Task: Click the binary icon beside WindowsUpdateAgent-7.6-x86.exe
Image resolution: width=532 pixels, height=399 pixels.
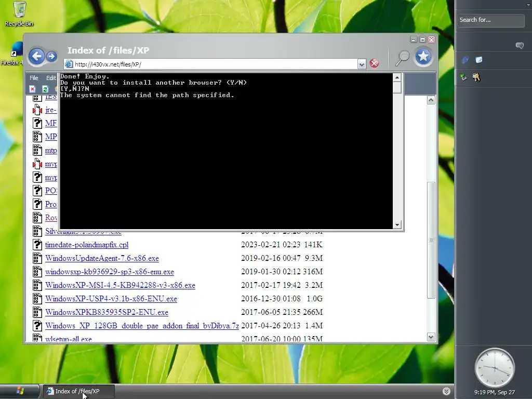Action: click(37, 258)
